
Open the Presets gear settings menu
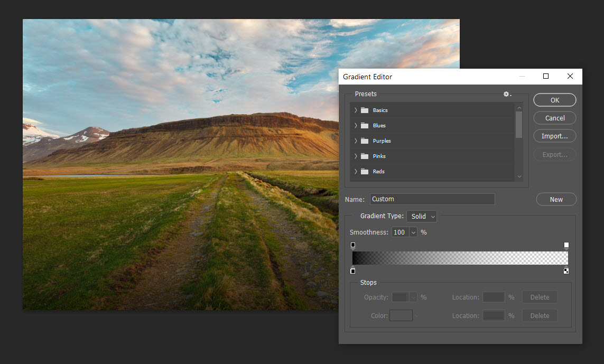point(507,94)
